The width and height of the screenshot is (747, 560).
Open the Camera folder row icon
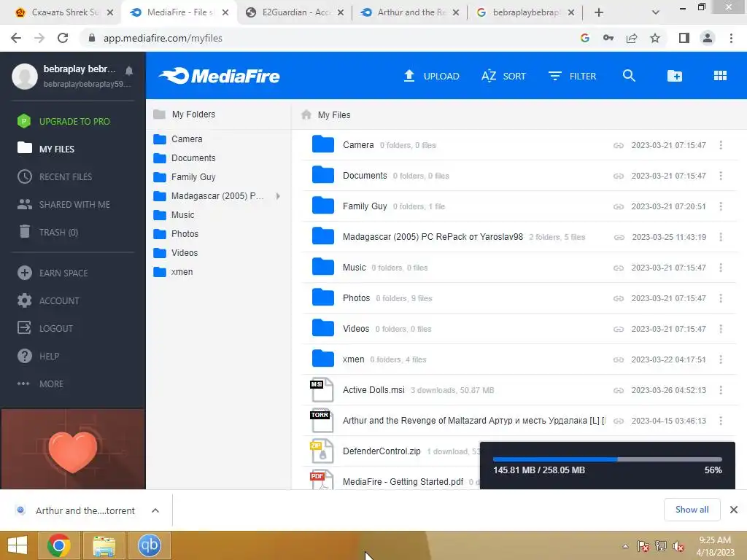[323, 144]
